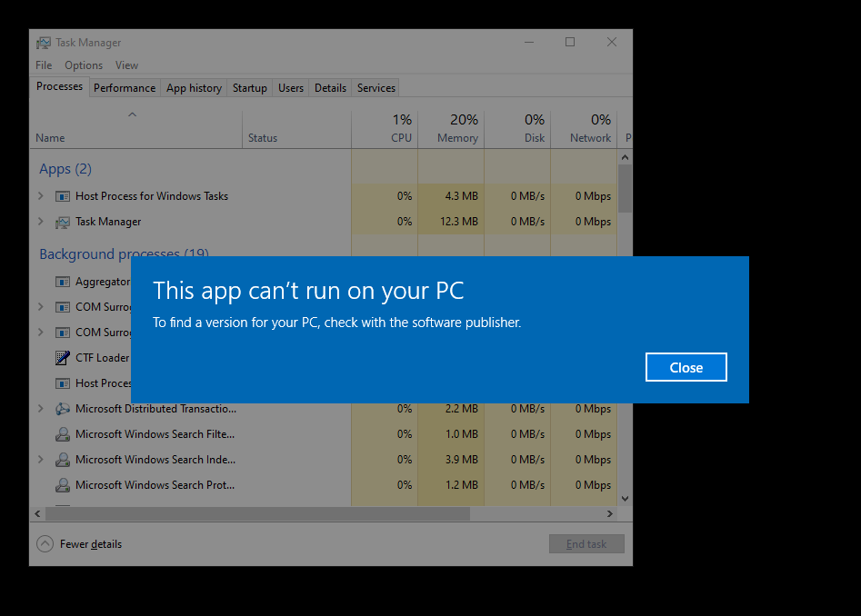Click the Task Manager app row icon
The image size is (861, 616).
[63, 222]
